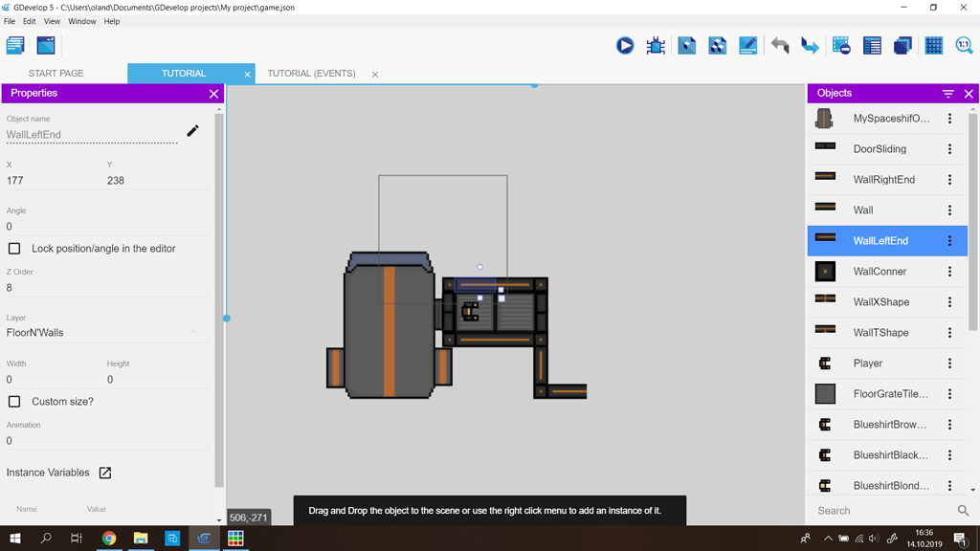Image resolution: width=980 pixels, height=551 pixels.
Task: Open the Layers panel icon
Action: 902,44
